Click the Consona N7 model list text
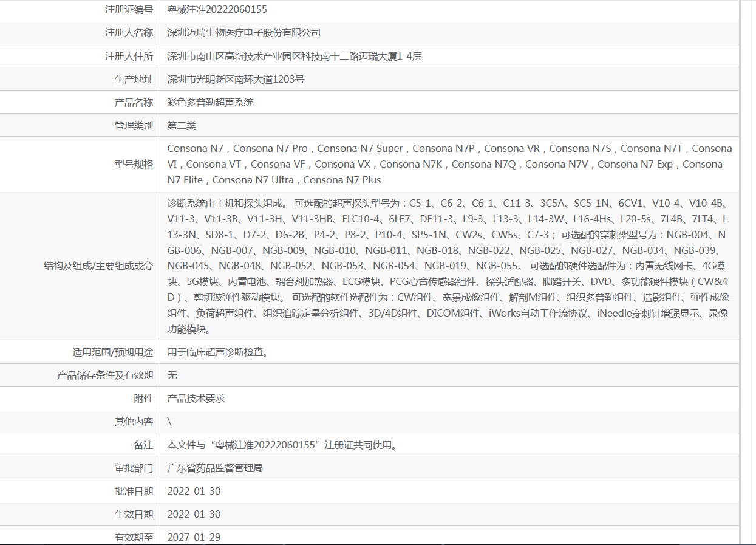This screenshot has width=756, height=545. (449, 164)
